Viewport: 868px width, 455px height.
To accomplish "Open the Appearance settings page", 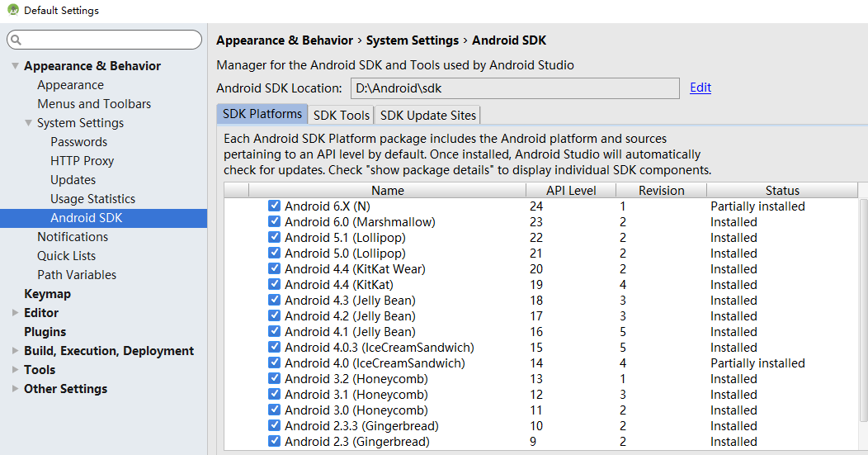I will point(70,85).
